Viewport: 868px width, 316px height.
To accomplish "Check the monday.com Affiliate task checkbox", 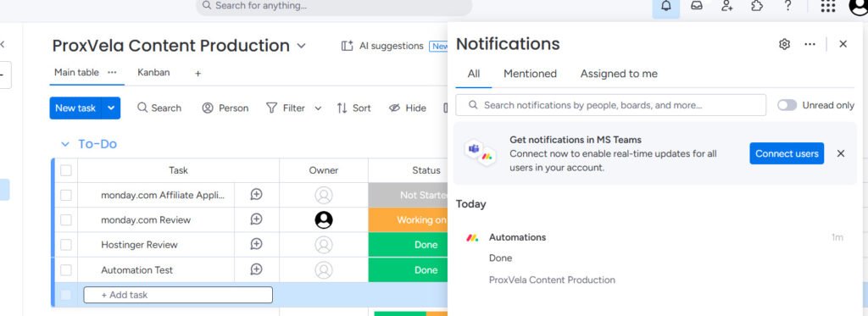I will click(x=66, y=195).
